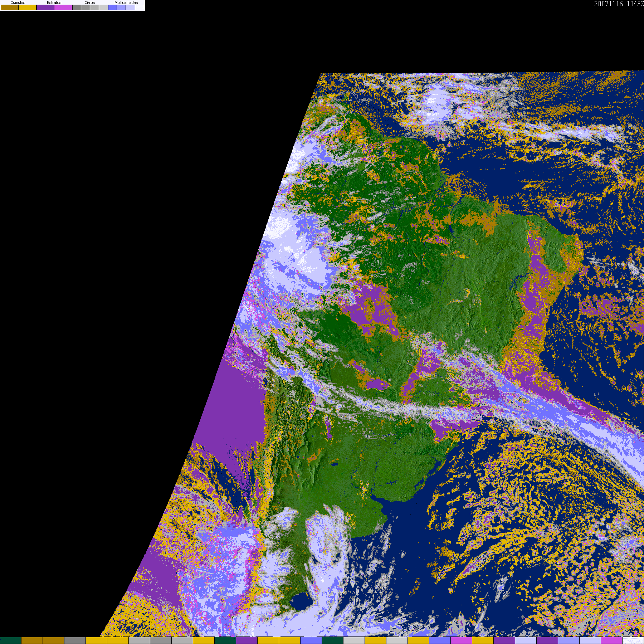Image resolution: width=644 pixels, height=644 pixels.
Task: Click the dark blue gulf in southern Patagonia
Action: tap(302, 602)
